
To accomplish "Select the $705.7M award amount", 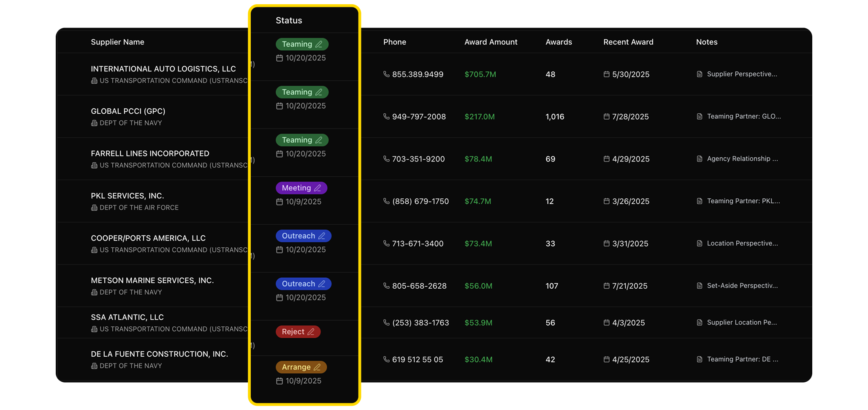I will click(x=480, y=74).
